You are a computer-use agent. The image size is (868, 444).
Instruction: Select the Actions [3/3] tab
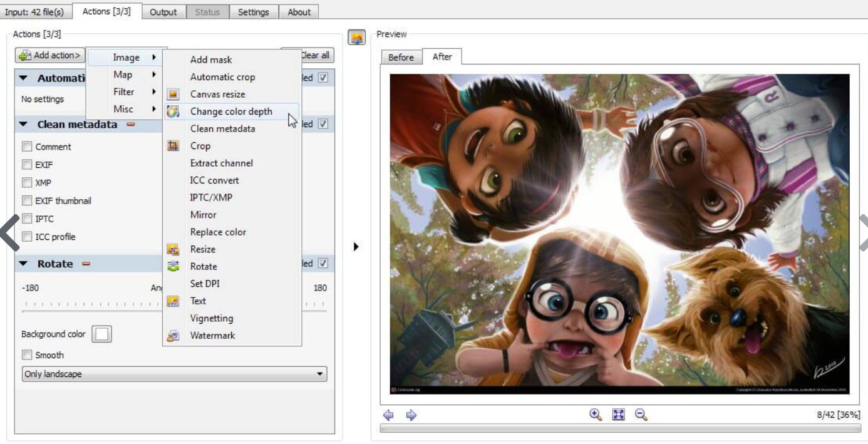click(106, 11)
